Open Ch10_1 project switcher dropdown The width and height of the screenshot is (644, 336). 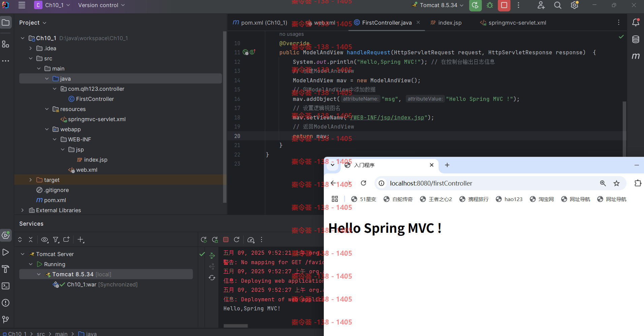pos(52,5)
